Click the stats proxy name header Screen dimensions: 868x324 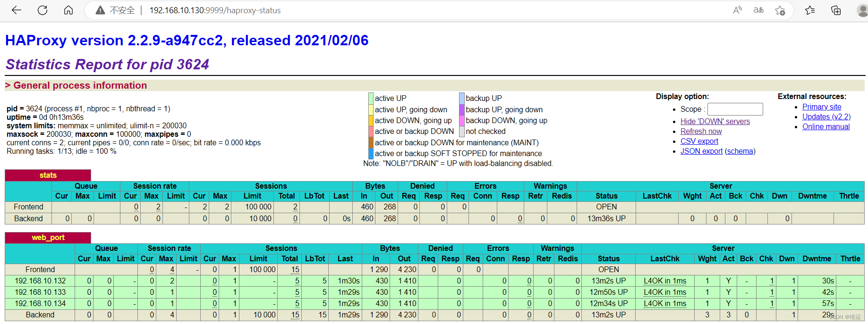pos(48,175)
